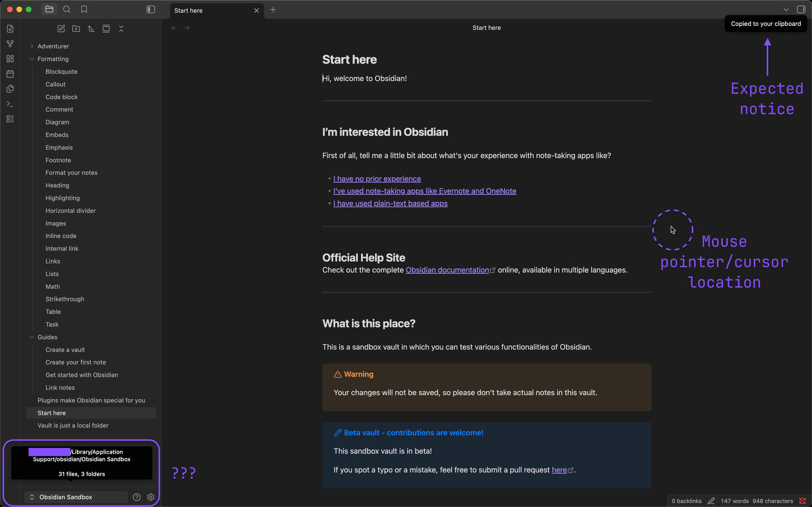This screenshot has height=507, width=812.
Task: Open command palette ribbon icon
Action: pos(10,104)
